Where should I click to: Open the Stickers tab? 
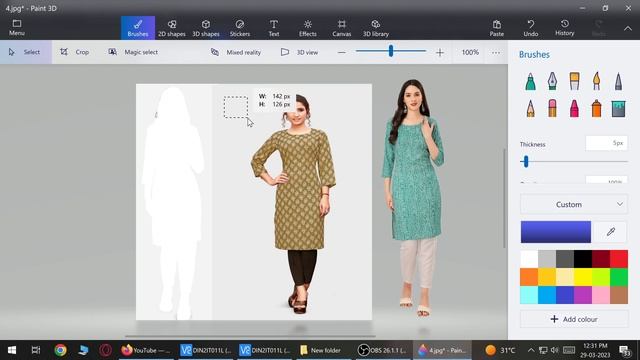(240, 28)
